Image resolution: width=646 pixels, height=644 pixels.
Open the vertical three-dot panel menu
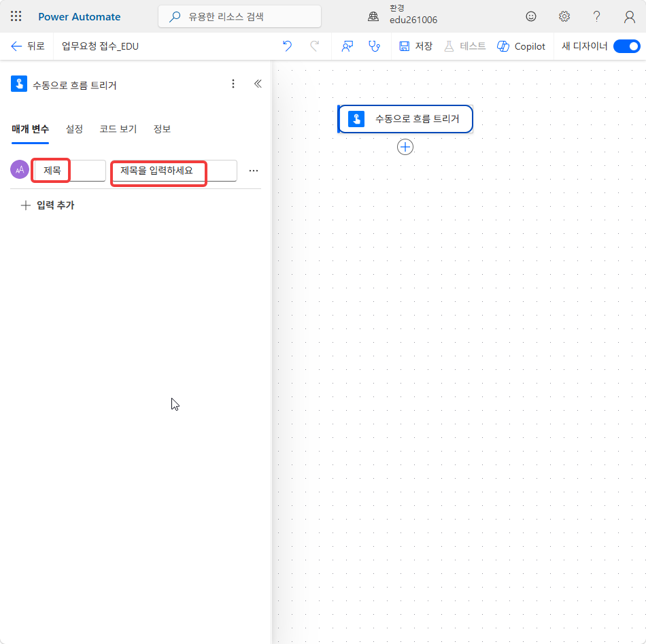(233, 84)
